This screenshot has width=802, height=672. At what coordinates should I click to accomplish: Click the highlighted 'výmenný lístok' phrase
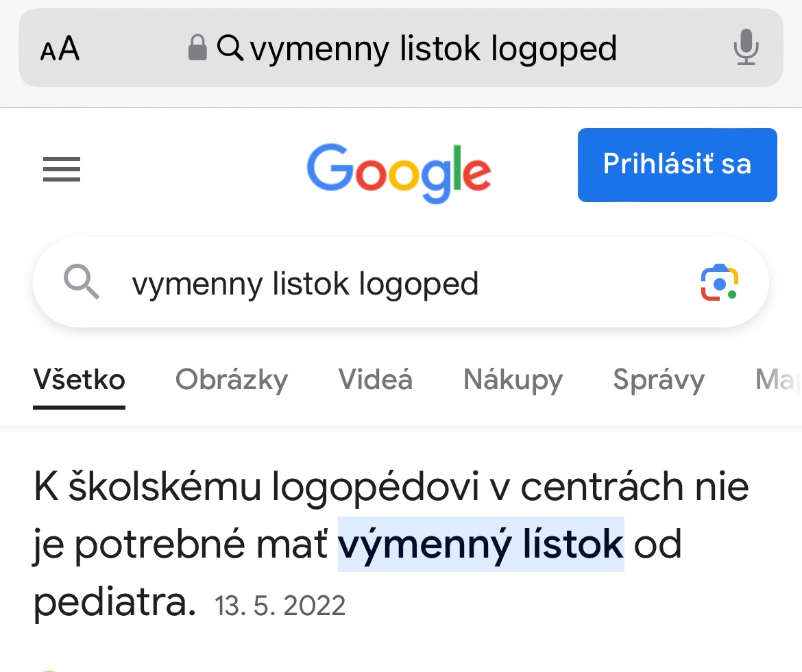point(481,545)
